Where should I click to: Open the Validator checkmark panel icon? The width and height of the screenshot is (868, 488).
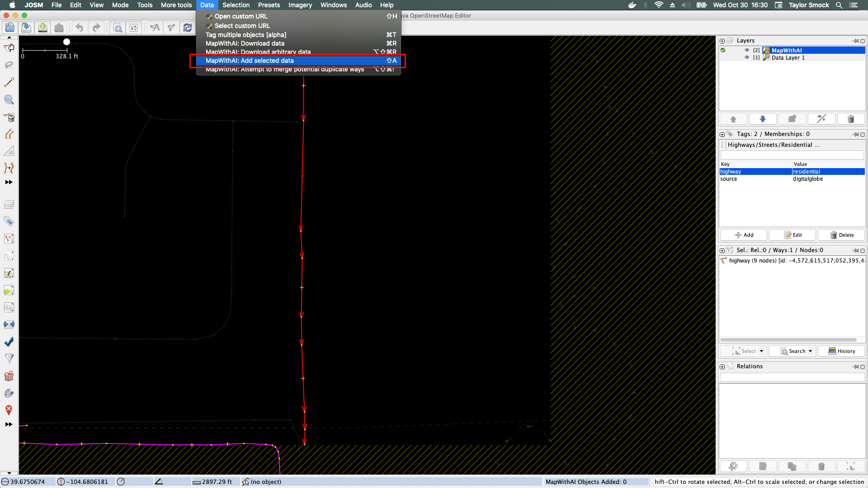pos(9,342)
